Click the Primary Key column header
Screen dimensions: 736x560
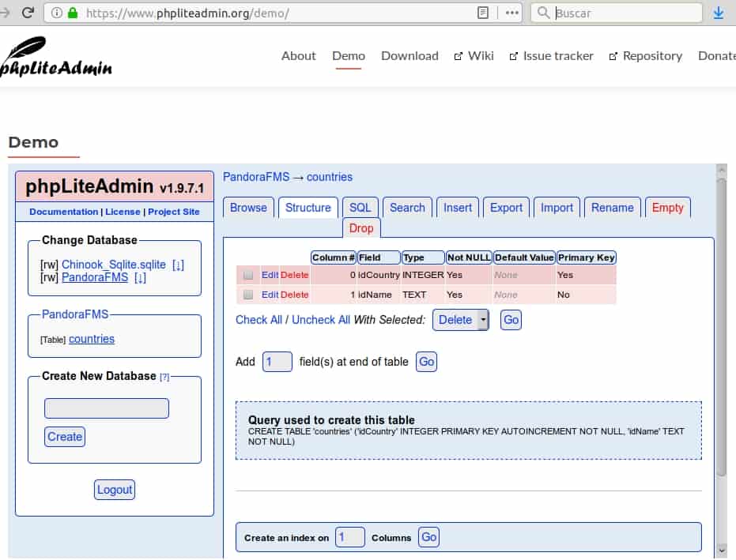coord(587,257)
